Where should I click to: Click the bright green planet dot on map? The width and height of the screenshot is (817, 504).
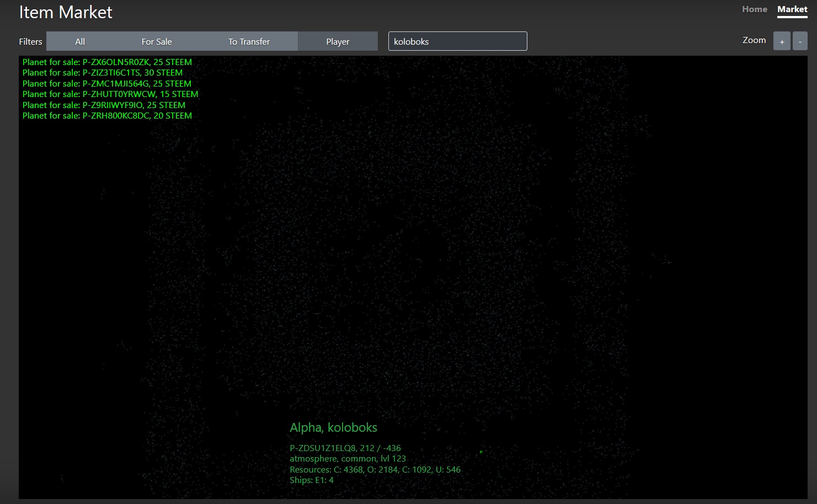coord(481,452)
